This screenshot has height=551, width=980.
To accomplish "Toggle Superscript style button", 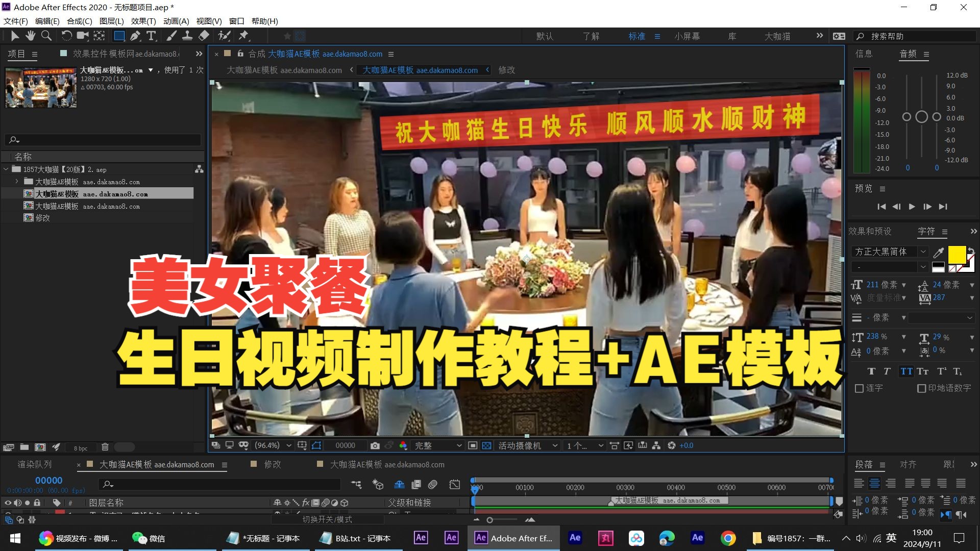I will (942, 371).
